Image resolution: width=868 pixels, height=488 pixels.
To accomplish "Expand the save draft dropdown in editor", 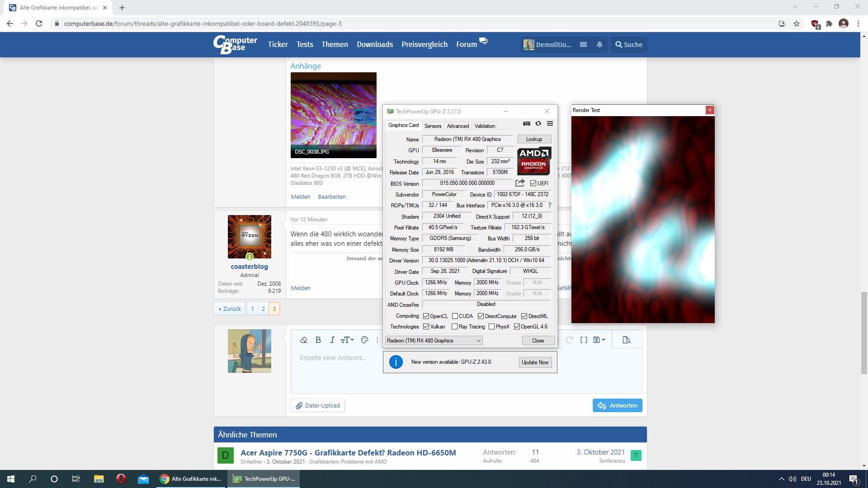I will coord(599,340).
